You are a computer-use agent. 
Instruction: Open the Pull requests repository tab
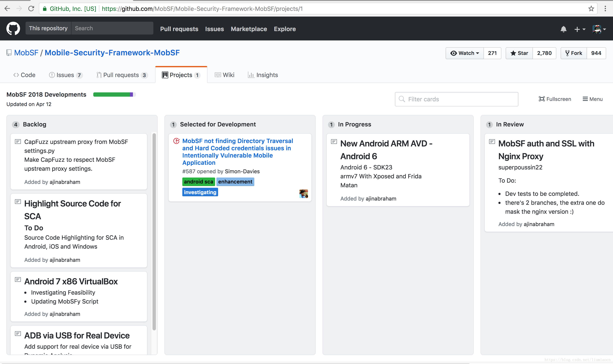pyautogui.click(x=122, y=75)
